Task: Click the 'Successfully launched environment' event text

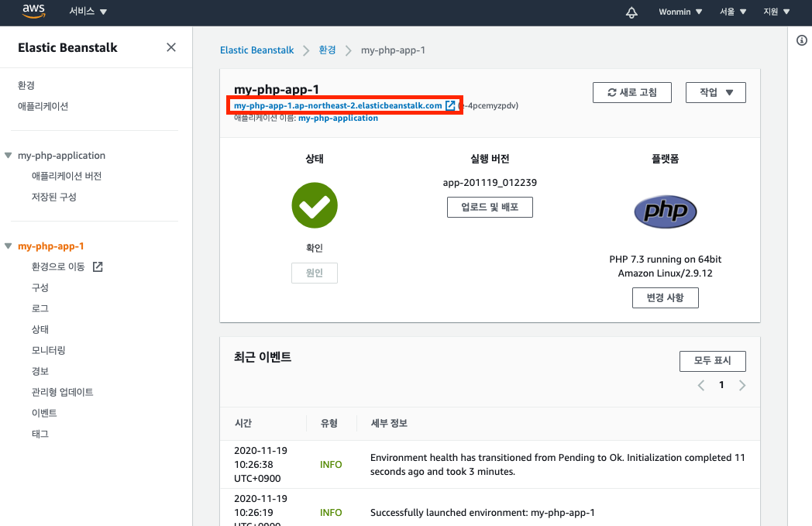Action: 483,513
